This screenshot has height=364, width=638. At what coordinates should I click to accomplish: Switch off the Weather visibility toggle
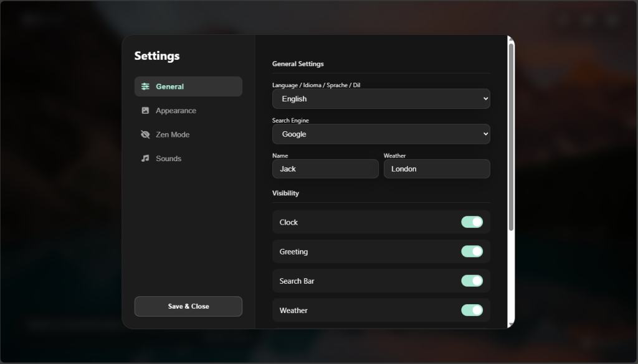(x=472, y=310)
